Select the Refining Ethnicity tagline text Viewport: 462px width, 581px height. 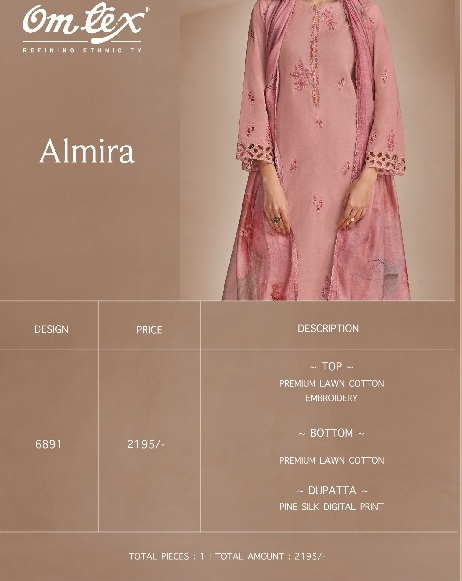[x=82, y=50]
